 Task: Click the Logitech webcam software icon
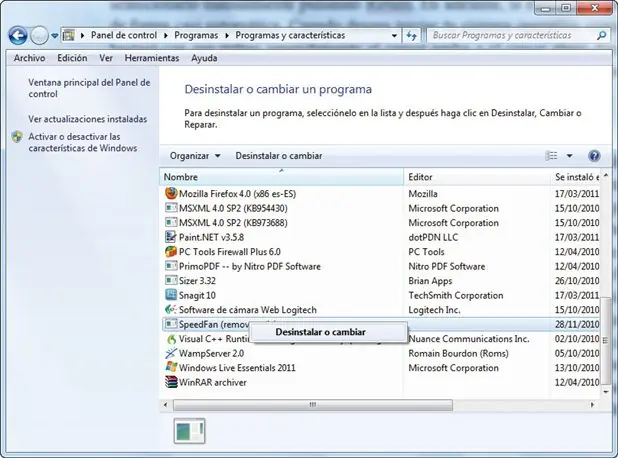tap(171, 309)
